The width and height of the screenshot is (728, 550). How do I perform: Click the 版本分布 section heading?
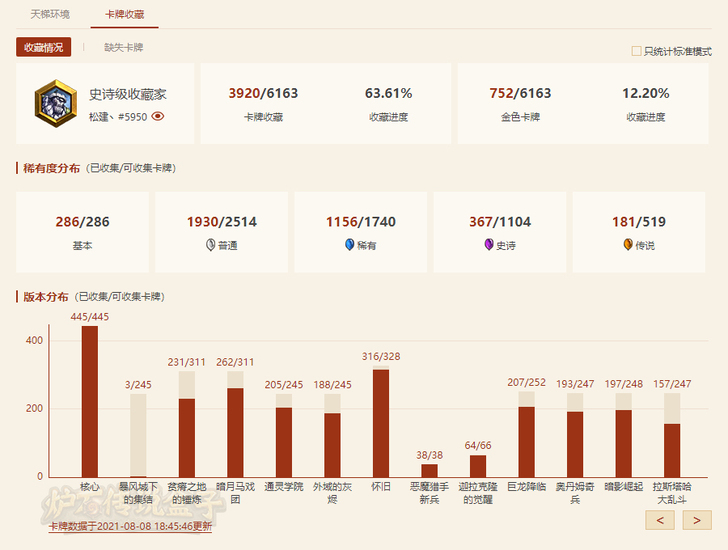click(46, 297)
